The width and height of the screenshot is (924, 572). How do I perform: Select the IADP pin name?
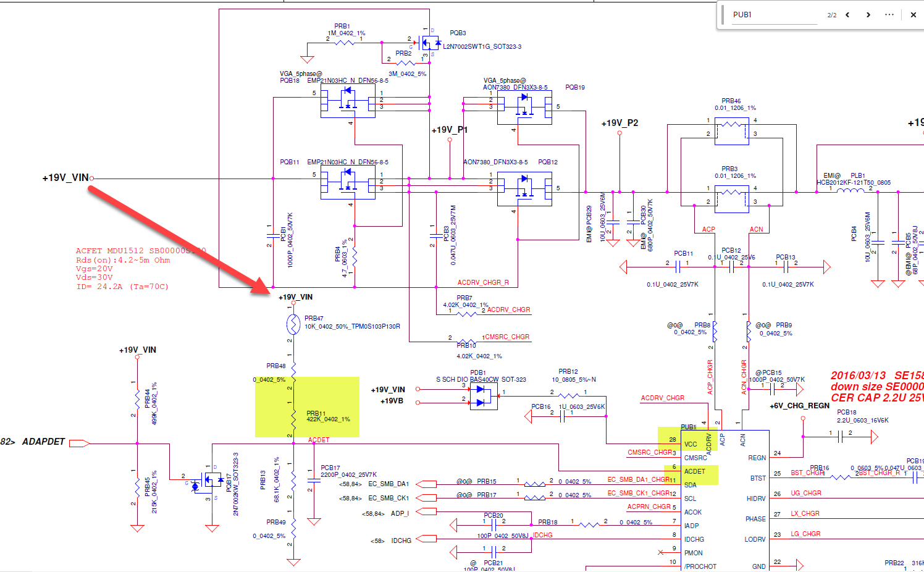click(692, 526)
